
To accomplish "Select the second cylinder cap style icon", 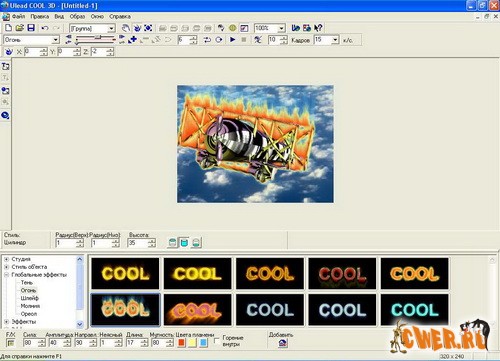I will 184,242.
